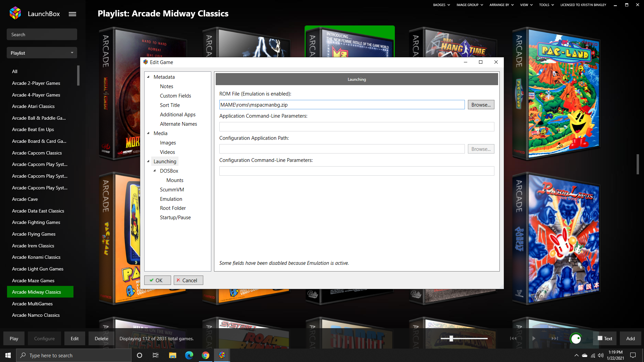Select Sort Title in Edit Game tree
The image size is (644, 362).
tap(170, 105)
